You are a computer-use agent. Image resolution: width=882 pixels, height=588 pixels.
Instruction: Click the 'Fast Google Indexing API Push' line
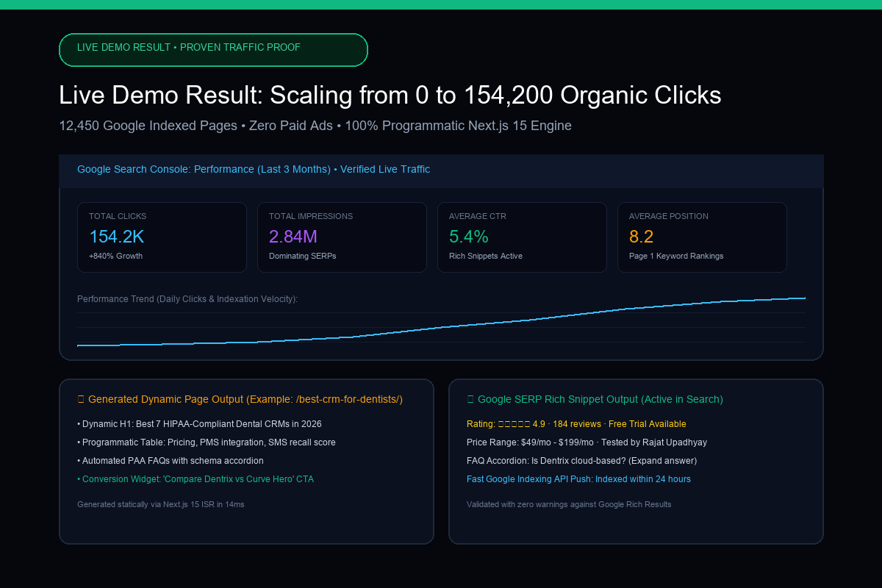coord(578,479)
